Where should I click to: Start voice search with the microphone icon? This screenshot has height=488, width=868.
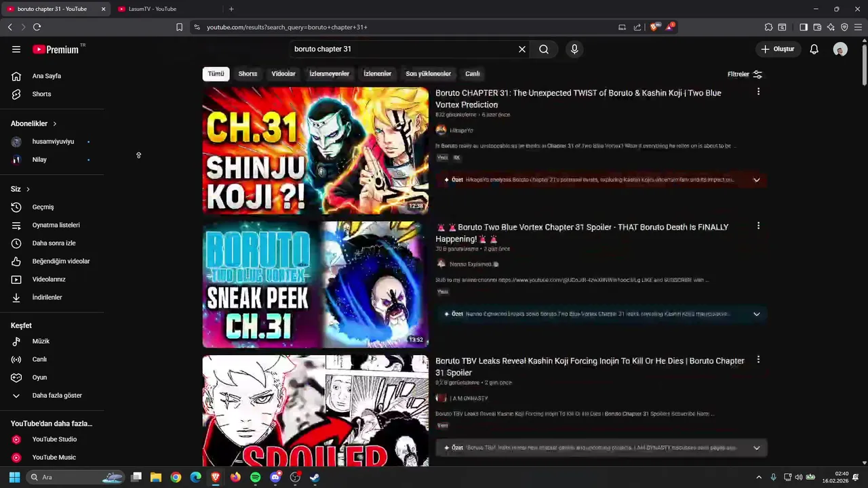(574, 49)
